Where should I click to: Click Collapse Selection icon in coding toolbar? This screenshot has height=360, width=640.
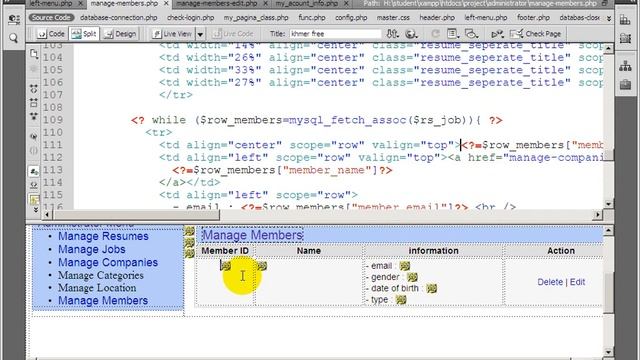[34, 102]
